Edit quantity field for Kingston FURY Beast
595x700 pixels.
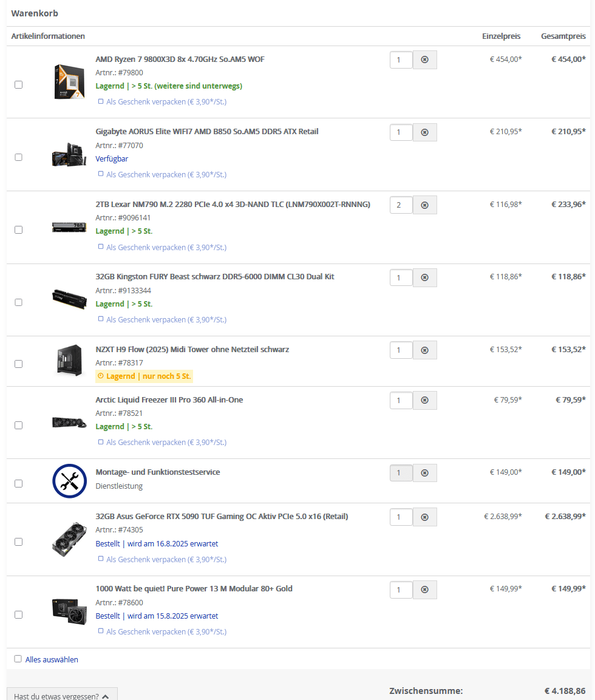401,277
